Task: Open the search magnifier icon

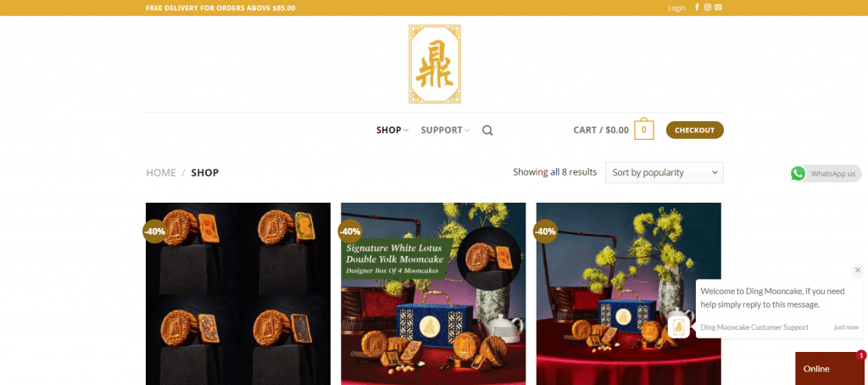Action: tap(487, 131)
